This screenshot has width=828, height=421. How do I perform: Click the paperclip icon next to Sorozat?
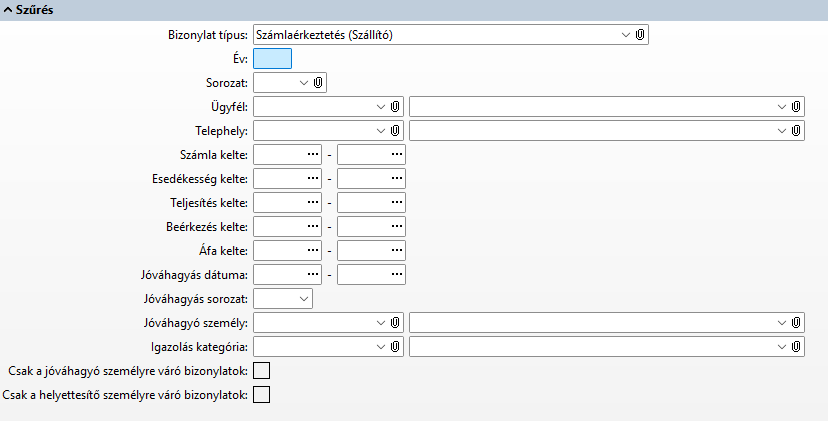318,82
